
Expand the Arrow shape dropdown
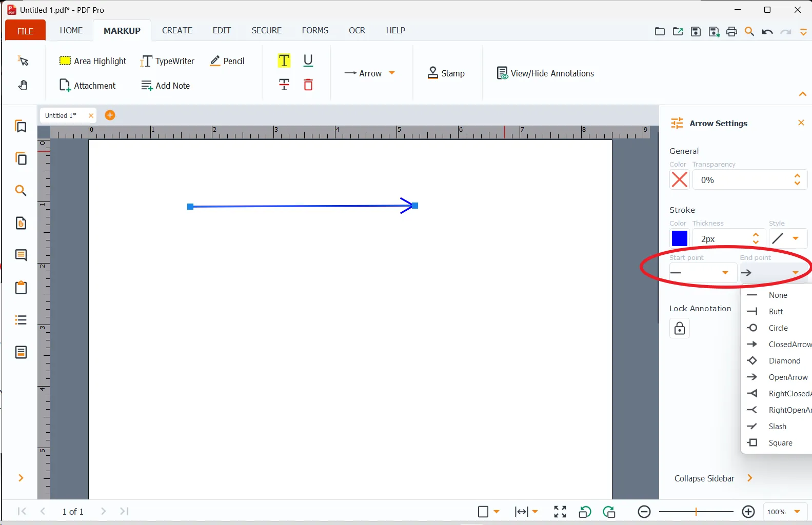392,73
